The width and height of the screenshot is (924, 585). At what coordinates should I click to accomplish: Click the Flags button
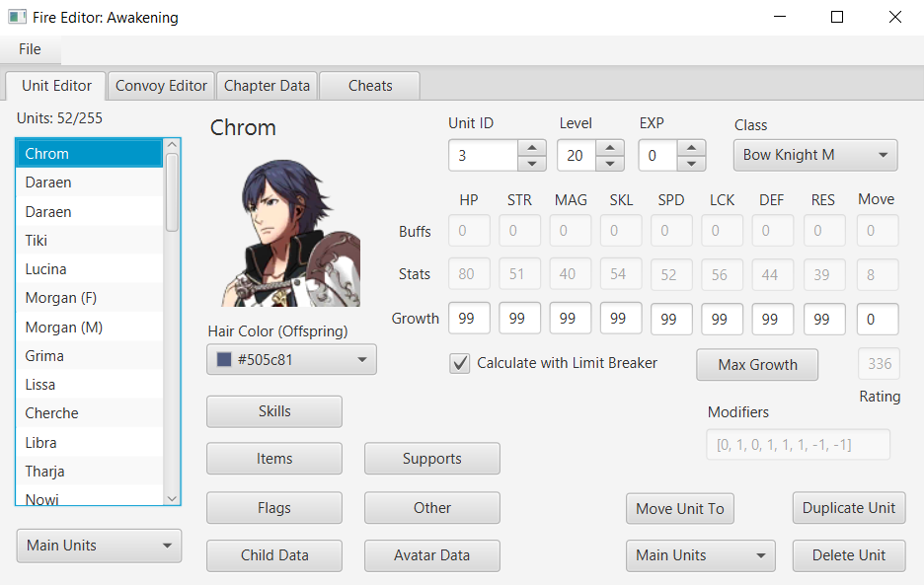[x=274, y=508]
